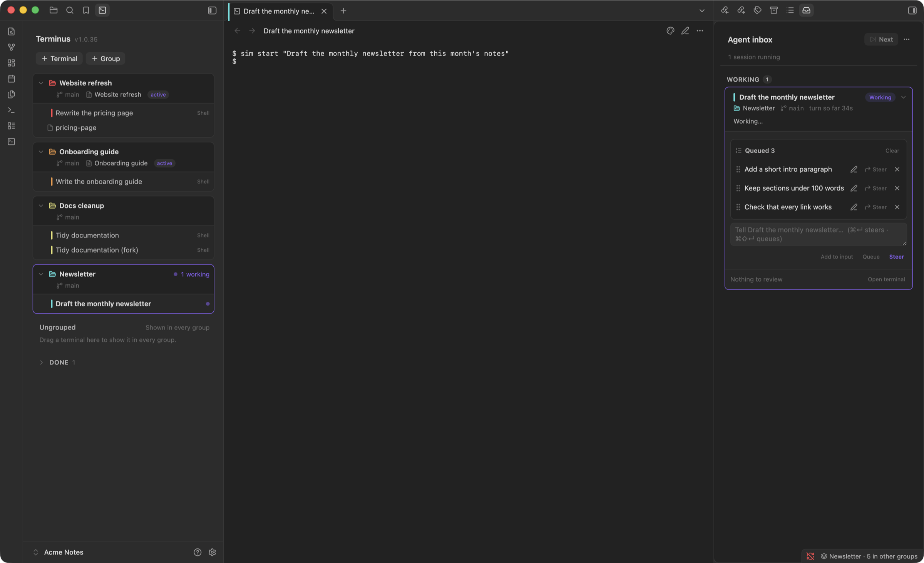Open the git branch icon in left rail
This screenshot has height=563, width=924.
click(x=12, y=47)
